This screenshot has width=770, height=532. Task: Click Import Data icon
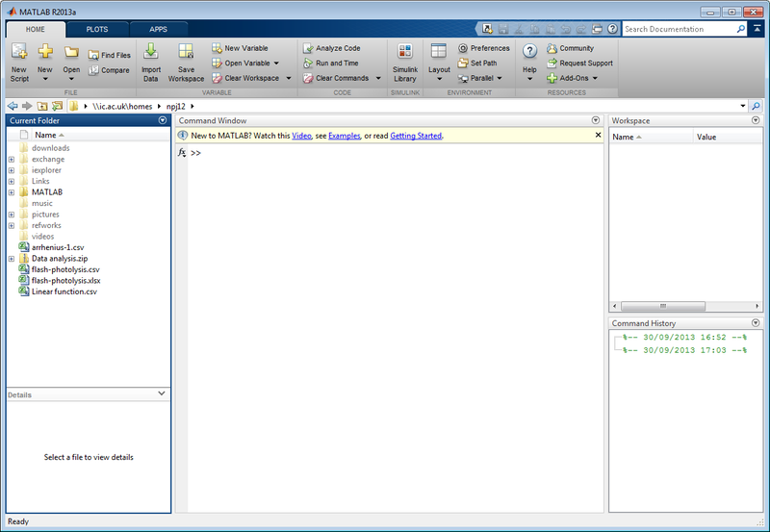(x=151, y=51)
